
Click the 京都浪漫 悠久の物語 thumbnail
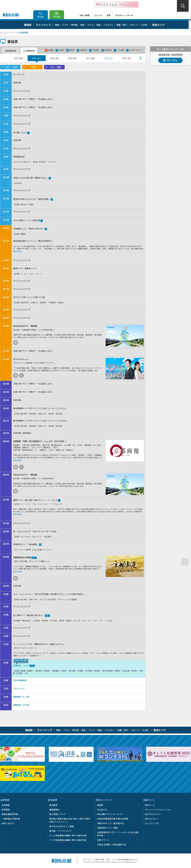point(125,566)
